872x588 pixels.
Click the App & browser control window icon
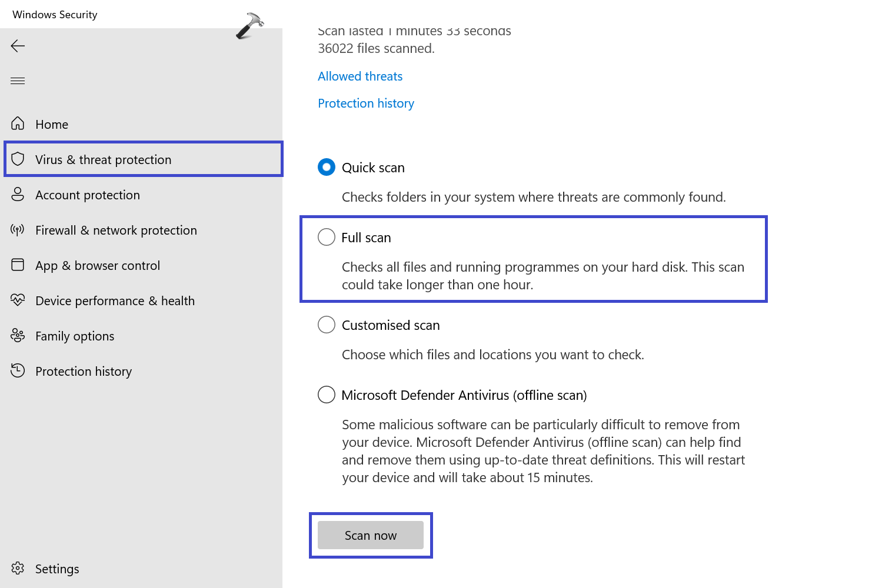coord(18,265)
